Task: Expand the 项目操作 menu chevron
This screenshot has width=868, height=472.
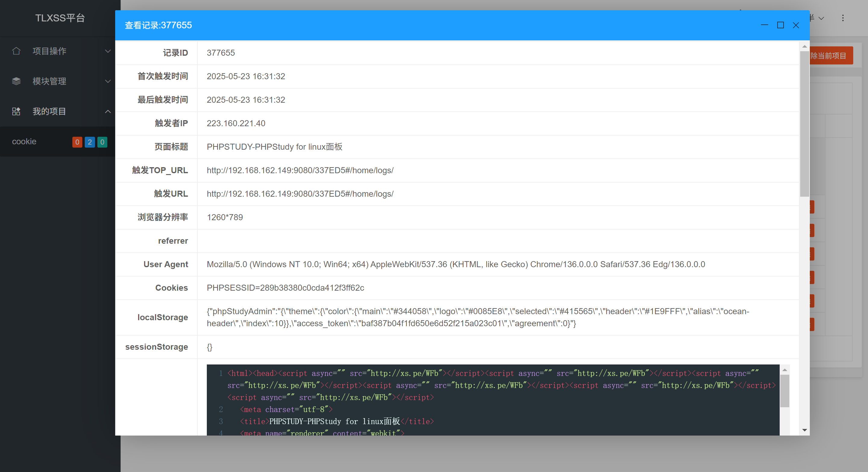Action: pos(108,51)
